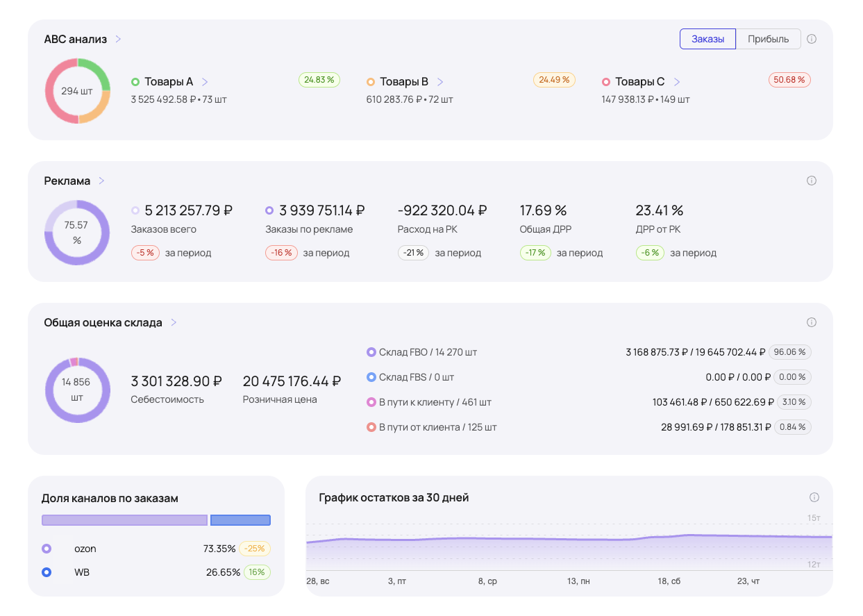Expand the ABC анализ section chevron

coord(118,39)
